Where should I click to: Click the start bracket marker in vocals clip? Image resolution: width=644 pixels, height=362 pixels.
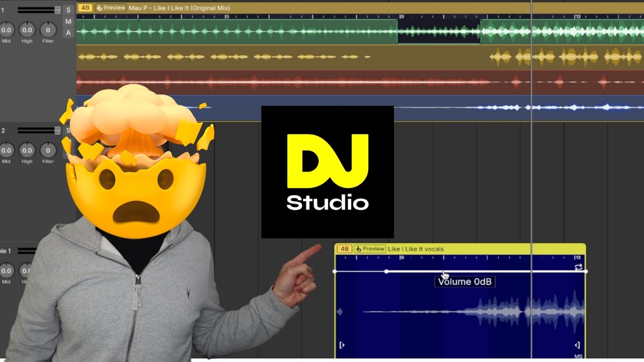(x=342, y=345)
